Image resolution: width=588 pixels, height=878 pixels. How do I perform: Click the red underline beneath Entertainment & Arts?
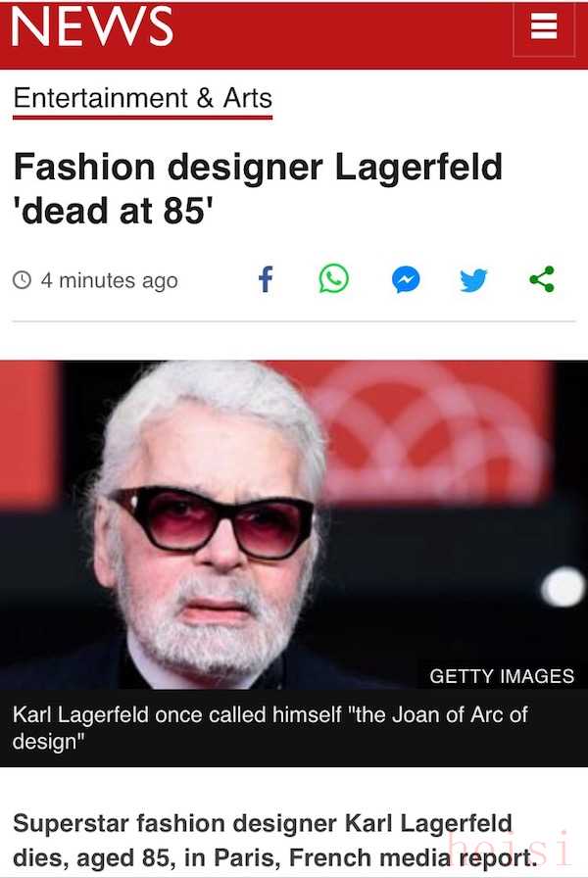(x=143, y=118)
